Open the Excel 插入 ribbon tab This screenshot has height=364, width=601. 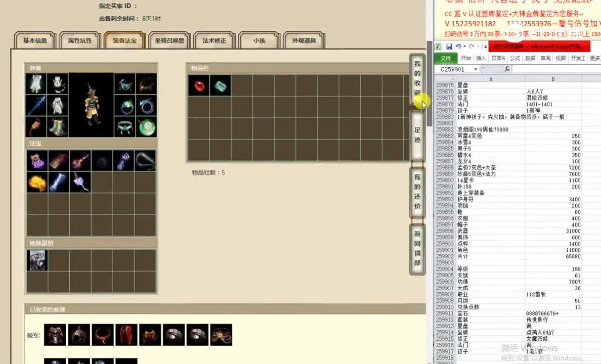pos(481,58)
